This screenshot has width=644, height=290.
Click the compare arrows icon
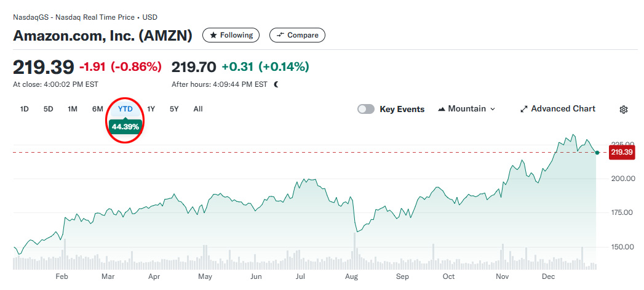[280, 35]
